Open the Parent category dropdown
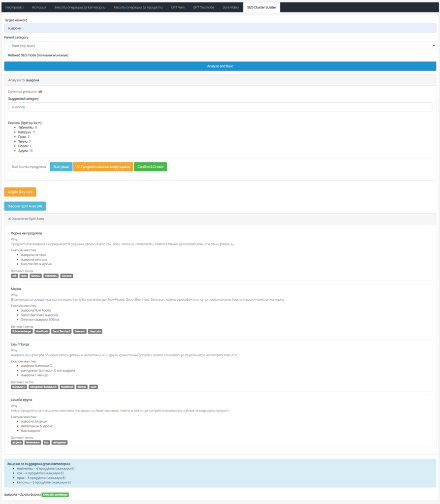The image size is (440, 504). (220, 46)
